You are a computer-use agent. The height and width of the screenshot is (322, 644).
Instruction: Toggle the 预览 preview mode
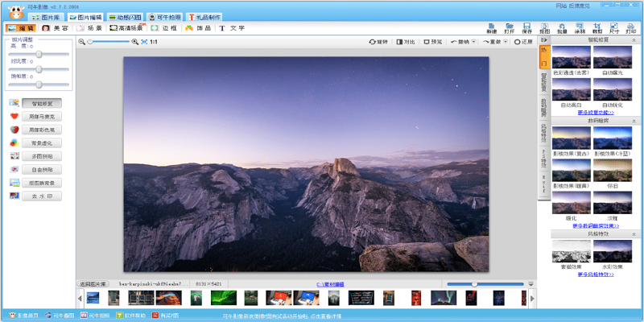[x=432, y=41]
